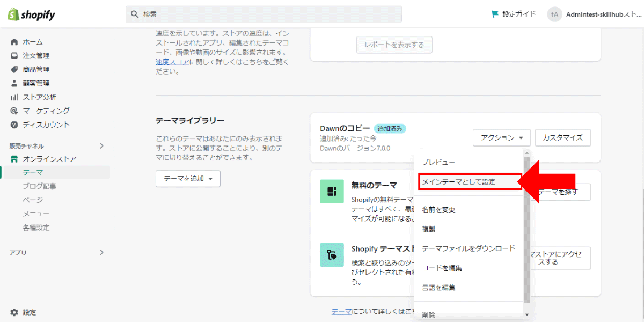
Task: Open the tA account avatar
Action: point(554,14)
